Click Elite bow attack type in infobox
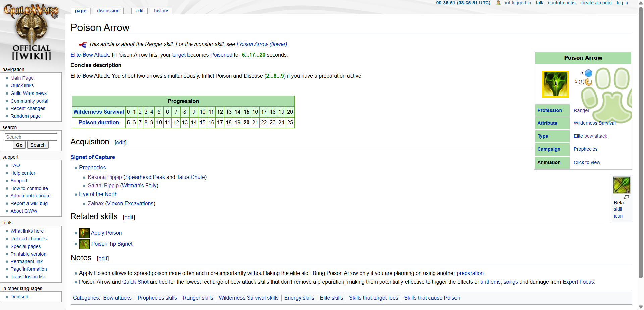Image resolution: width=644 pixels, height=310 pixels. (x=590, y=136)
